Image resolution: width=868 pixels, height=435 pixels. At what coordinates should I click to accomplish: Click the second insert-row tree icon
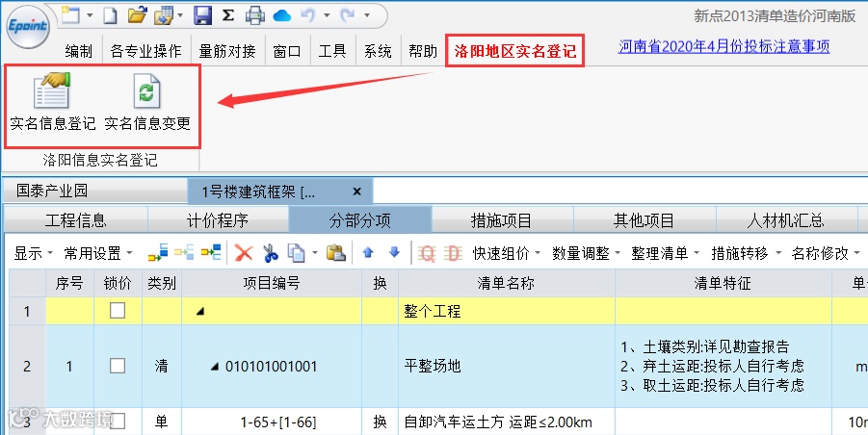[x=184, y=253]
